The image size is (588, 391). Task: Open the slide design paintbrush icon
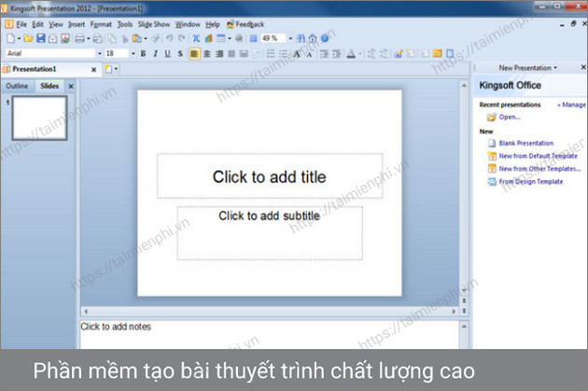(399, 53)
